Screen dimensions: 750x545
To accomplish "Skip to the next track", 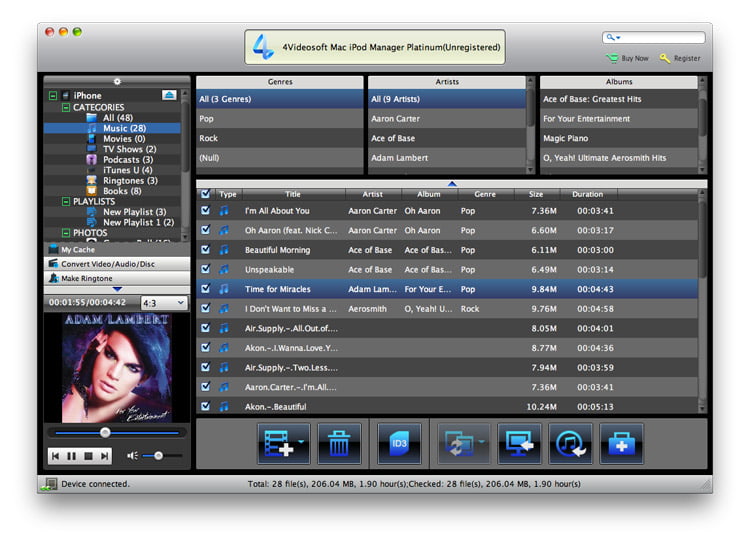I will pos(104,456).
